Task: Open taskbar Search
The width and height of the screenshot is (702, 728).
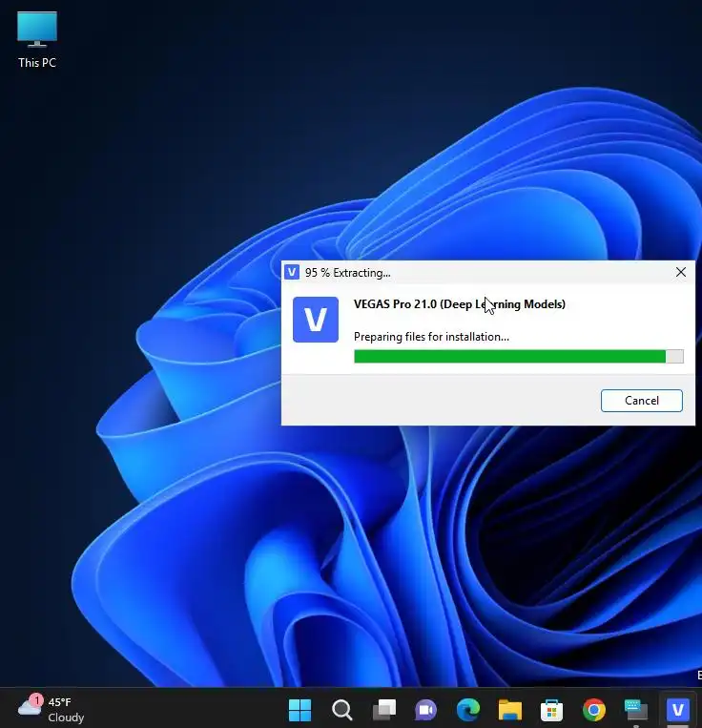Action: point(342,710)
